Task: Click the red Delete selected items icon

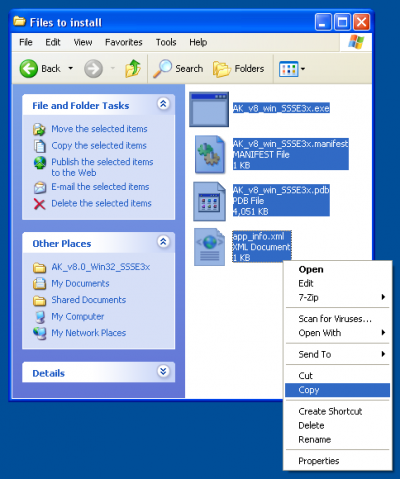Action: coord(39,204)
